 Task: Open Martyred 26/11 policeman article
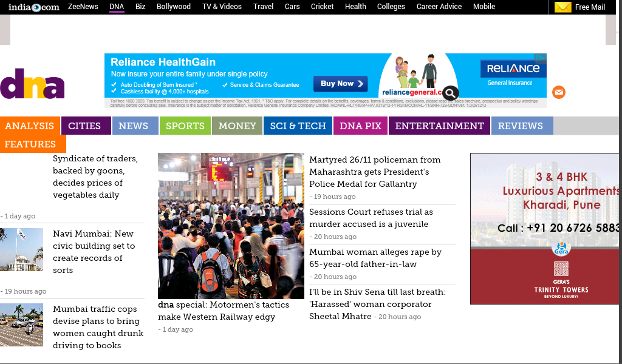coord(375,172)
